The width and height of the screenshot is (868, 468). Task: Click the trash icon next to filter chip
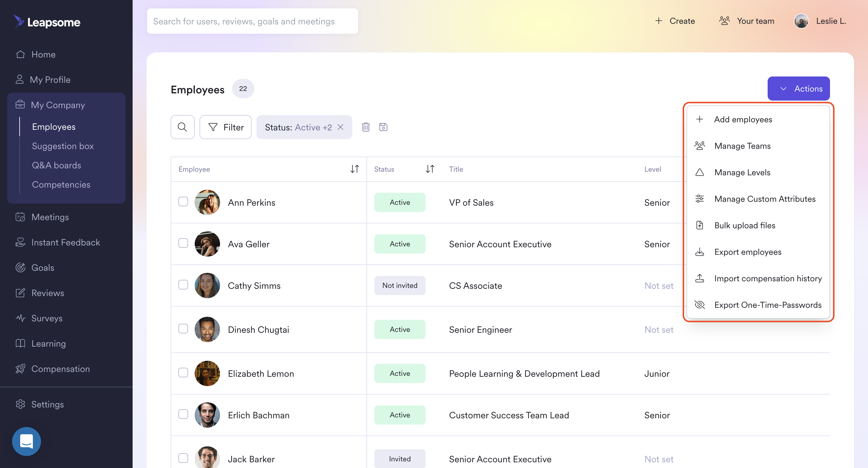point(366,127)
